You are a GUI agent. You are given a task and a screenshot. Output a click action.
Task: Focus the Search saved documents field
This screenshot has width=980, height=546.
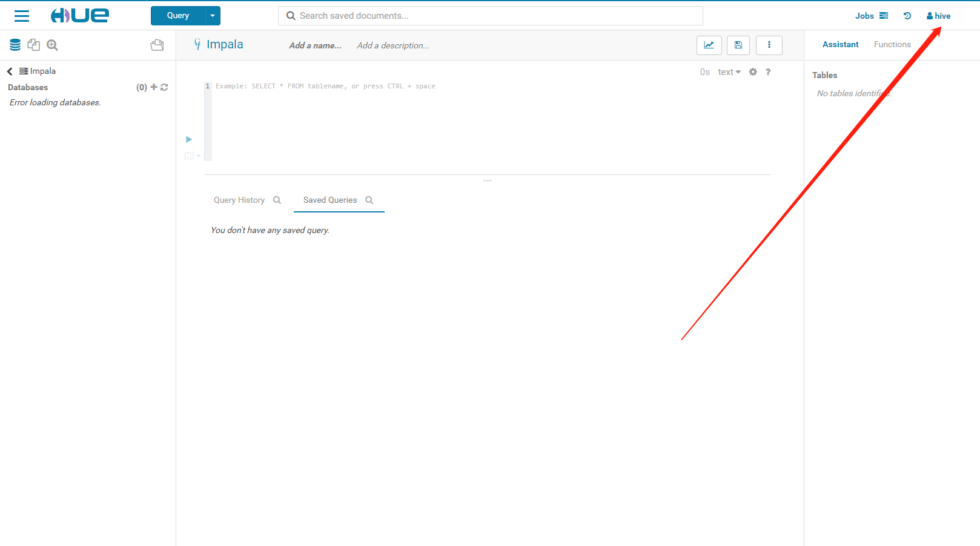(491, 16)
